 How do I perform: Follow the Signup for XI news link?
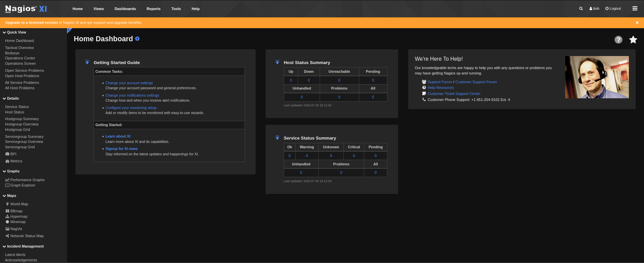[121, 149]
